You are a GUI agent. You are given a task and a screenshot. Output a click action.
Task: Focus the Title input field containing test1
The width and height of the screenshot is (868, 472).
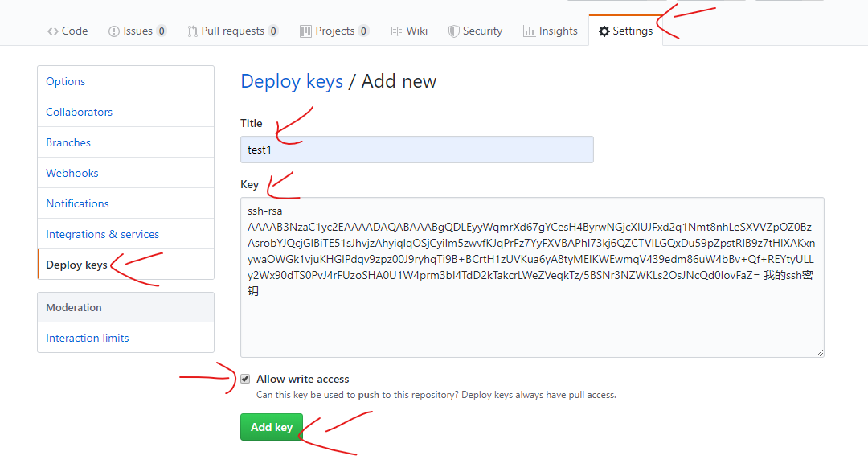click(x=417, y=150)
